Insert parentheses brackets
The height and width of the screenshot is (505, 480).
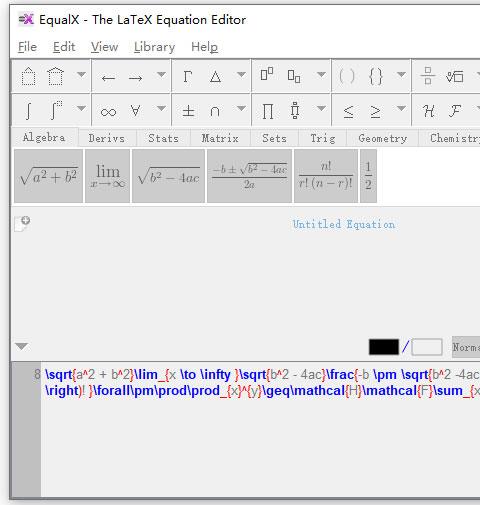(347, 76)
